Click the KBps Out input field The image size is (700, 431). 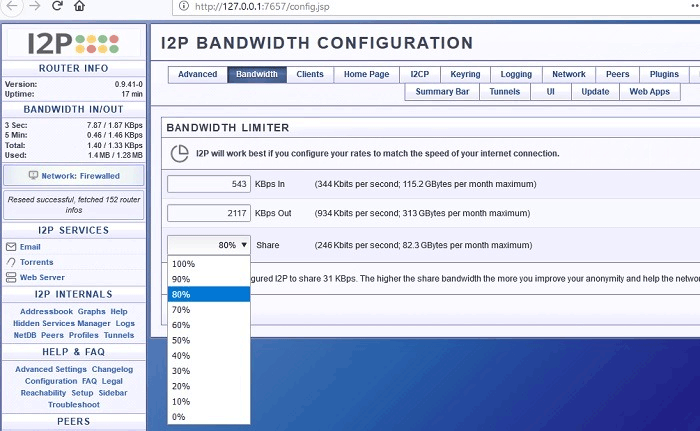(208, 213)
